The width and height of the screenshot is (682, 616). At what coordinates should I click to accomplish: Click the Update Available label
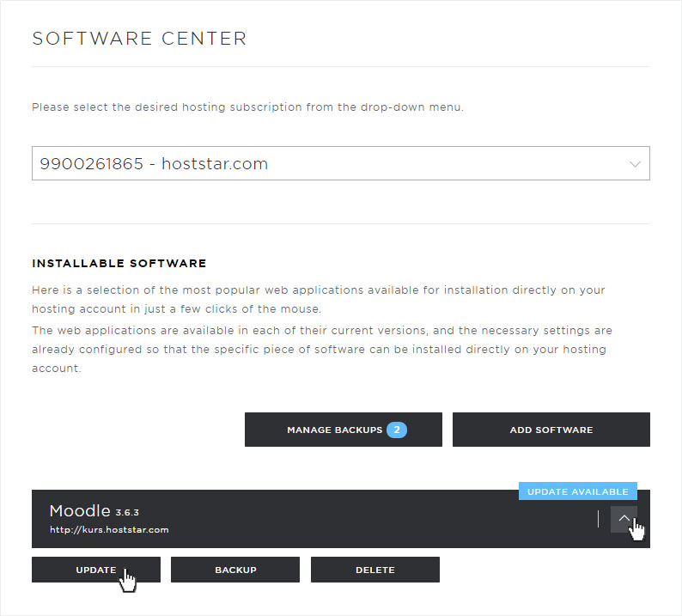pos(577,491)
